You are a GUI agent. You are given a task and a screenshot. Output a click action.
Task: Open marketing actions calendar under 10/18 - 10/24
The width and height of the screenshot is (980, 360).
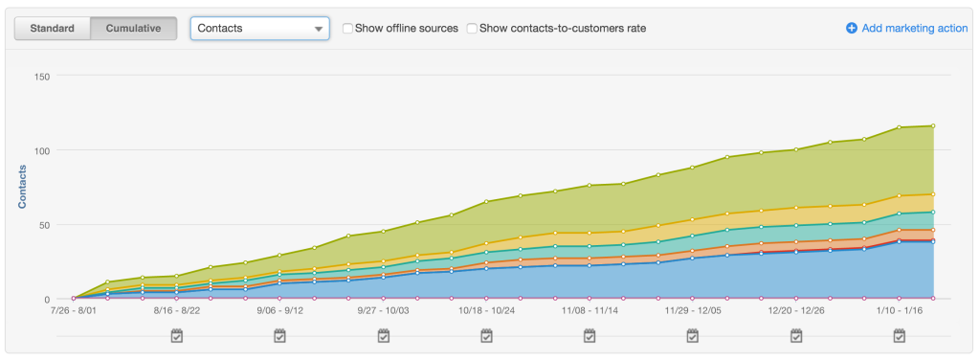pyautogui.click(x=486, y=336)
